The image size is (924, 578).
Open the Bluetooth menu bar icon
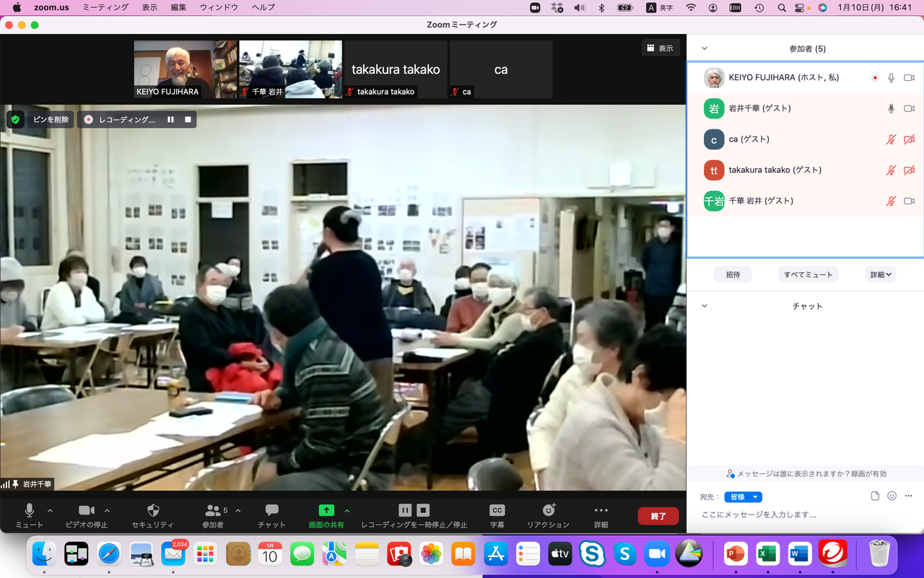[601, 7]
